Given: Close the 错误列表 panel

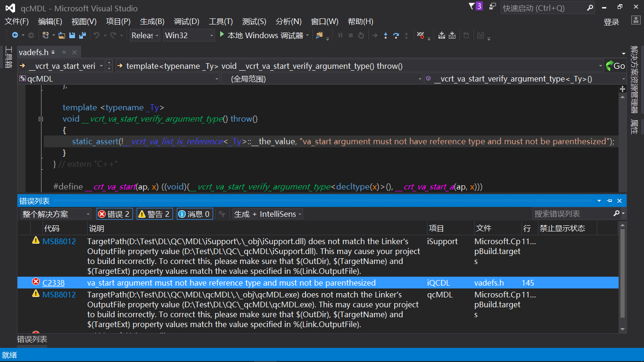Looking at the screenshot, I should [619, 201].
